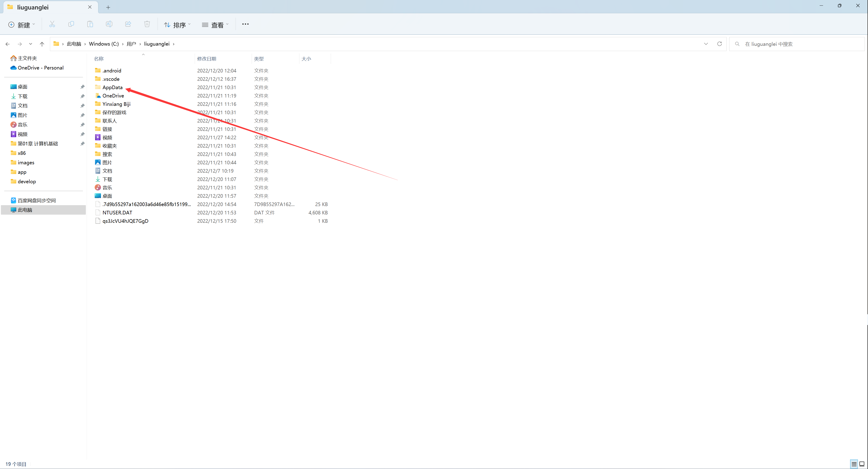The width and height of the screenshot is (868, 469).
Task: Click the Cut scissors icon in toolbar
Action: click(x=52, y=24)
